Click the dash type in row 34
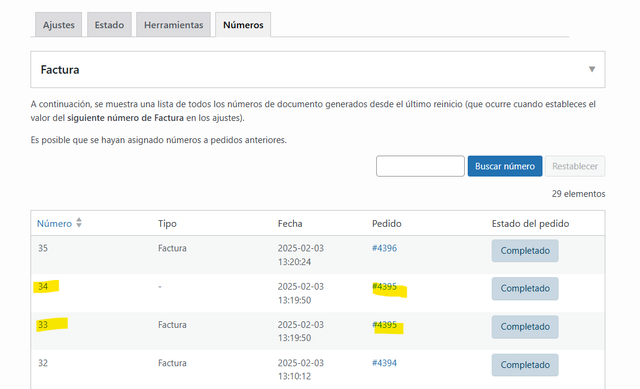The image size is (640, 389). (x=160, y=287)
